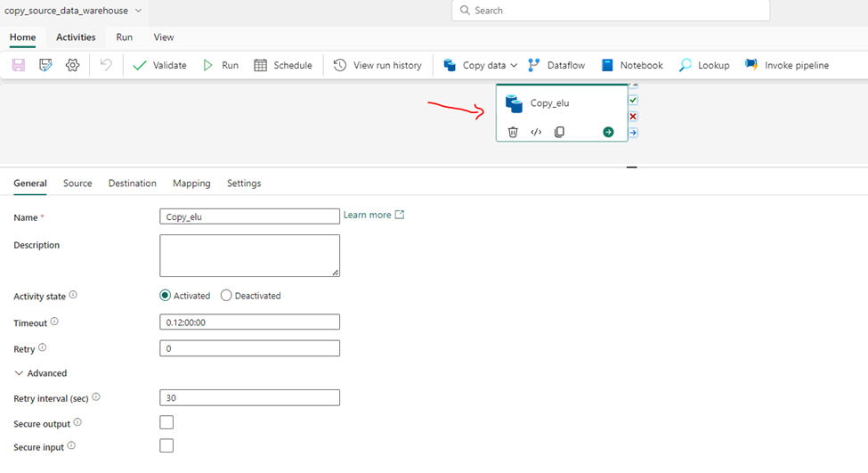This screenshot has height=473, width=868.
Task: Add a Lookup activity
Action: click(704, 65)
